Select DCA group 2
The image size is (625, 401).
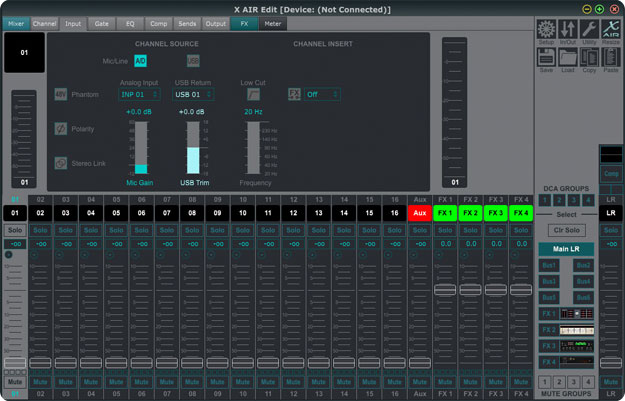pos(559,200)
